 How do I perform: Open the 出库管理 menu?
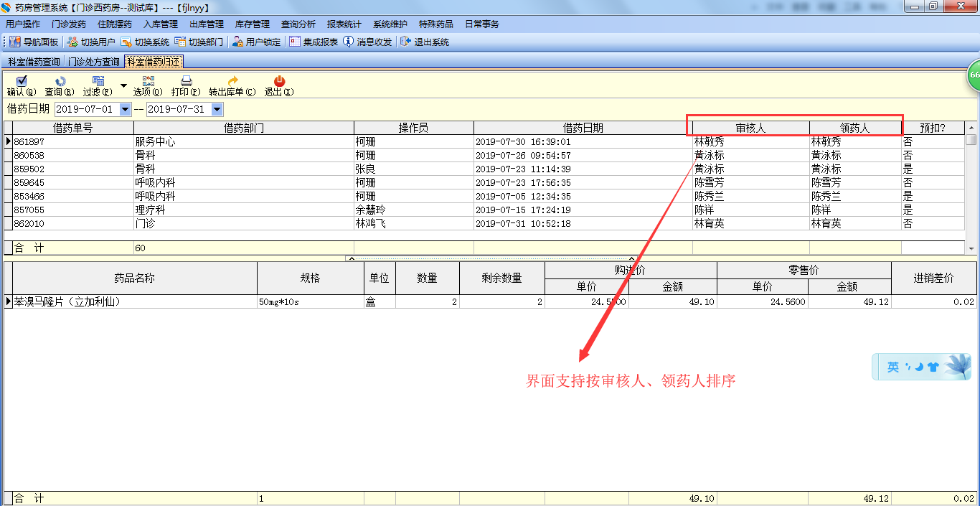coord(207,24)
